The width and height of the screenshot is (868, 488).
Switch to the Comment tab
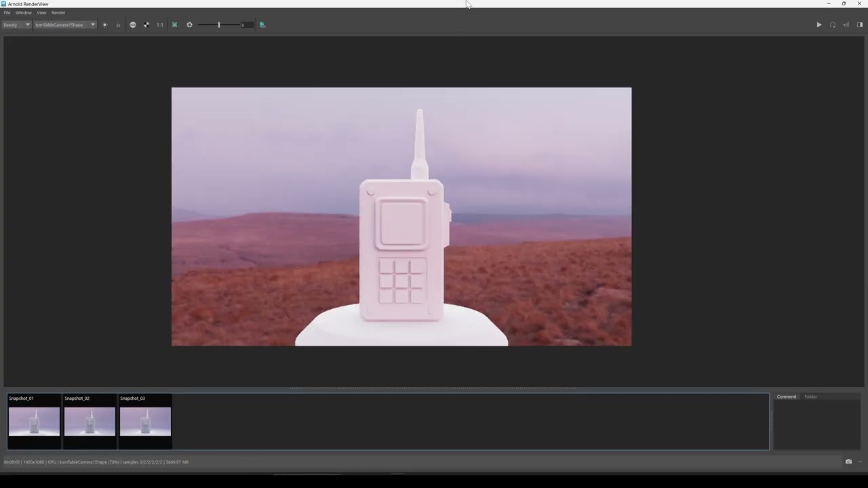(787, 396)
